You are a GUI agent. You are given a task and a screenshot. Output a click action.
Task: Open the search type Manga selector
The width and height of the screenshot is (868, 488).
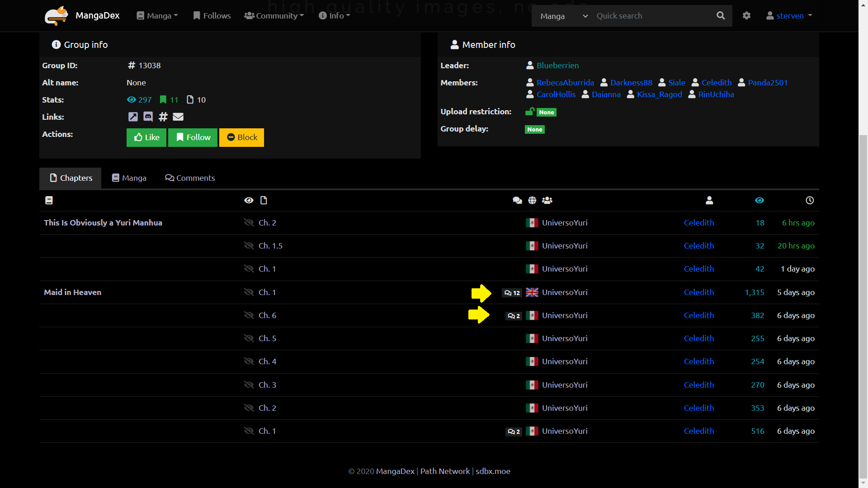(x=564, y=16)
